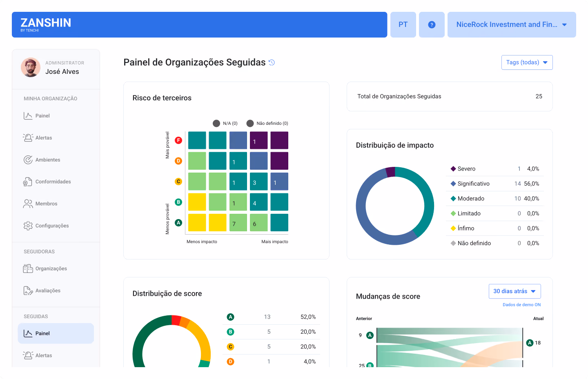Click José Alves profile avatar
This screenshot has width=588, height=379.
click(31, 68)
